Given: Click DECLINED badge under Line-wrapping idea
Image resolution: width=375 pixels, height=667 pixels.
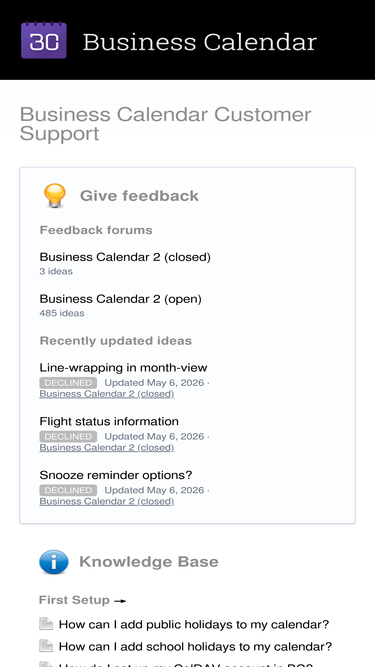Looking at the screenshot, I should coord(68,382).
